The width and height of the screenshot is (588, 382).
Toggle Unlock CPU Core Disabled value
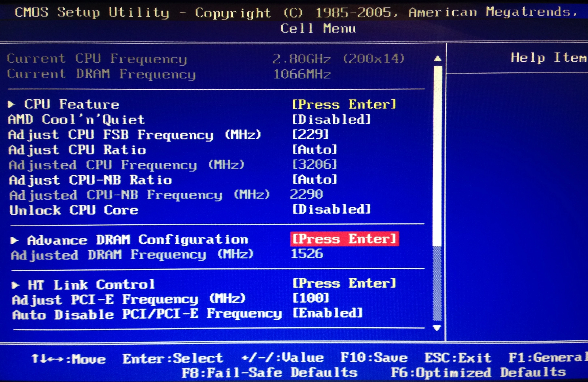click(x=331, y=209)
